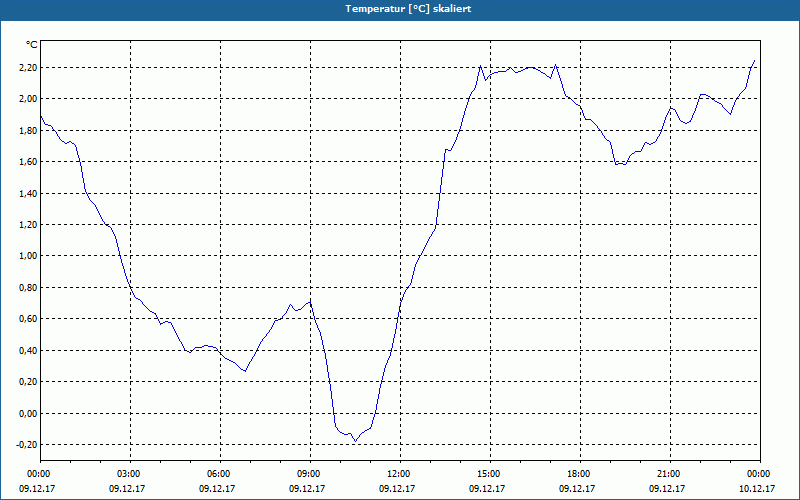
Task: Select the '09.12.17' date under 09:00
Action: coord(307,488)
